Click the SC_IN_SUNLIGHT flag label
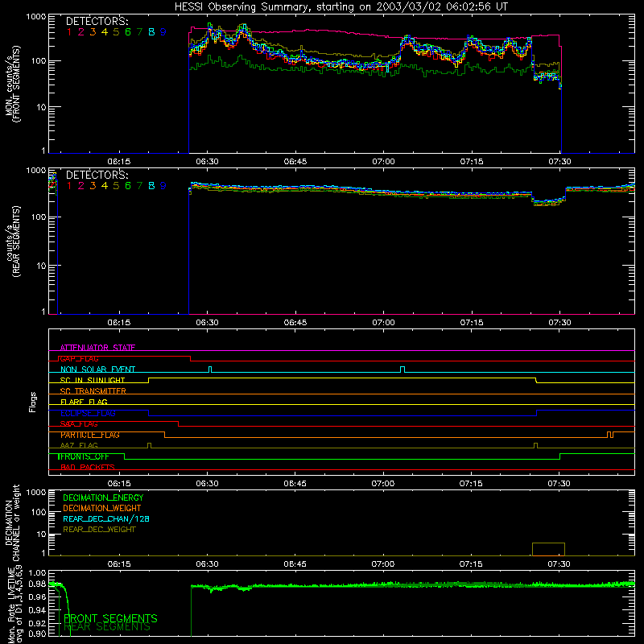This screenshot has width=644, height=644. click(93, 380)
